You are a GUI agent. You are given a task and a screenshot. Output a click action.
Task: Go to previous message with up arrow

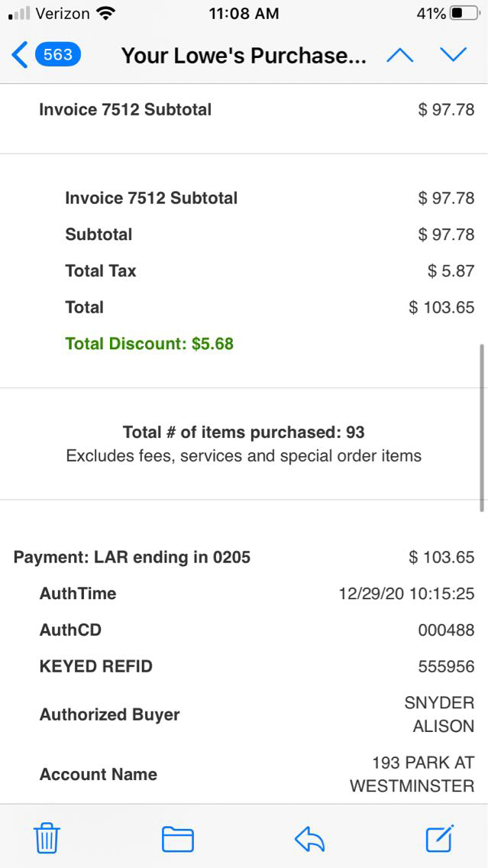(x=400, y=55)
